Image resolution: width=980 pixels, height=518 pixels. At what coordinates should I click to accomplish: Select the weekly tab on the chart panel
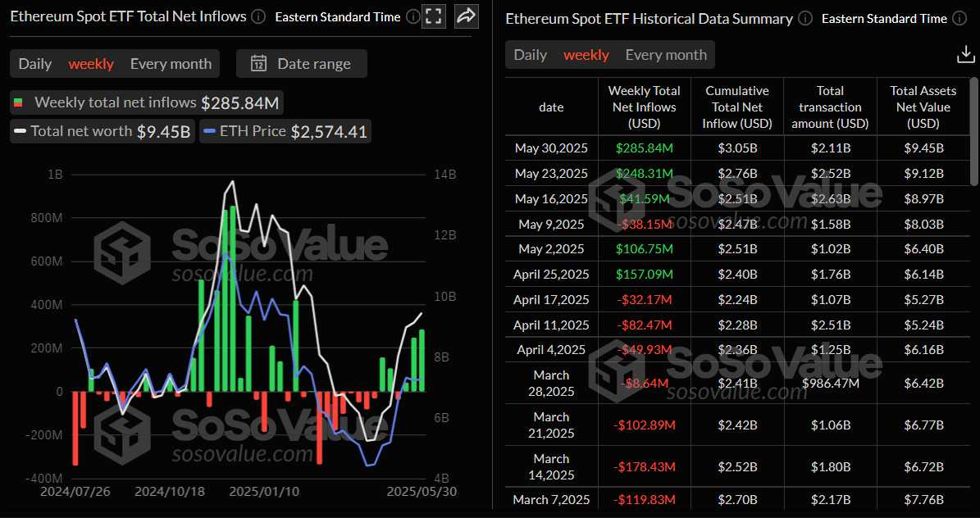tap(91, 63)
